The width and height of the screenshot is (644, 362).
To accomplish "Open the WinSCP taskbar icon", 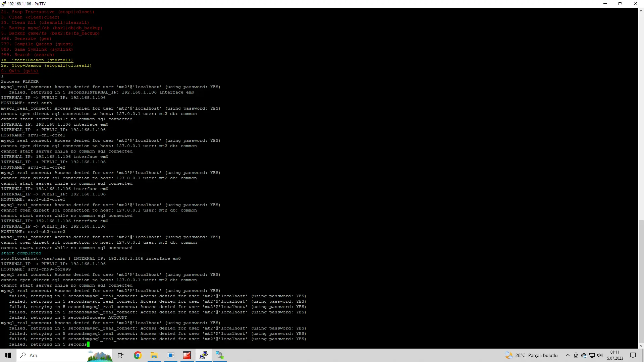I will (x=220, y=355).
